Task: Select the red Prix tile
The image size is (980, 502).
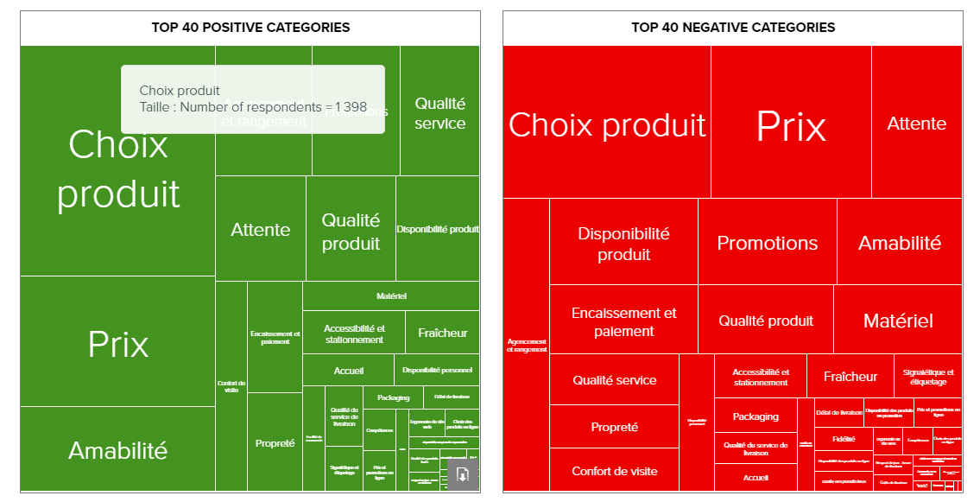Action: tap(791, 125)
